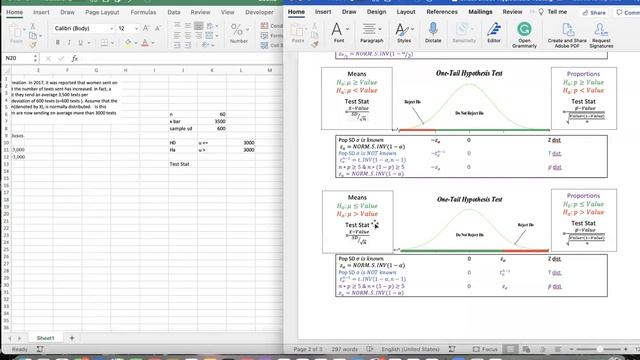Click Insert Function fx button
Image resolution: width=640 pixels, height=360 pixels.
coord(75,58)
